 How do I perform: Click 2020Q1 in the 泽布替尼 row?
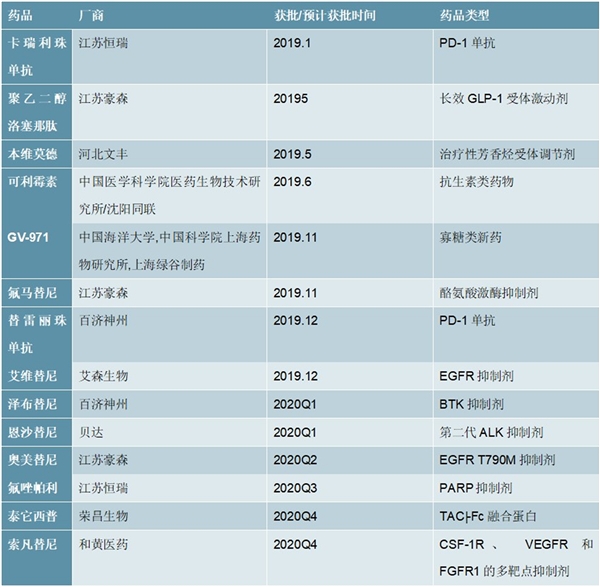click(x=295, y=404)
